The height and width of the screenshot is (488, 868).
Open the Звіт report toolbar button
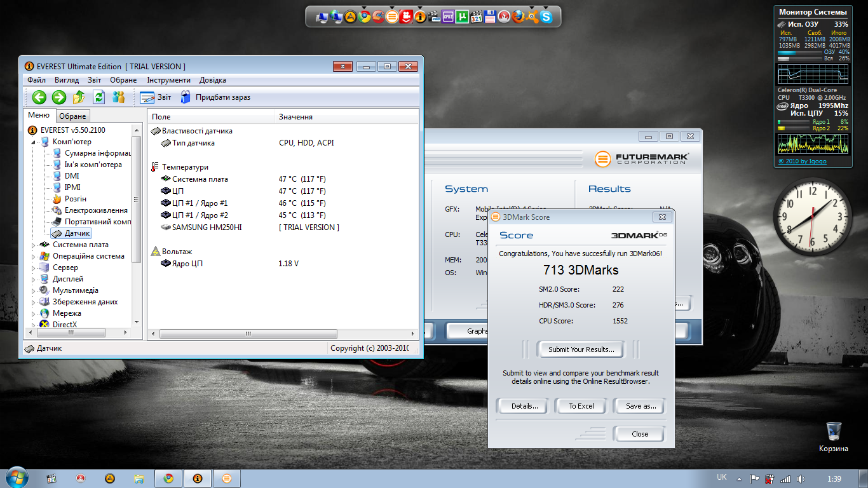pos(156,97)
